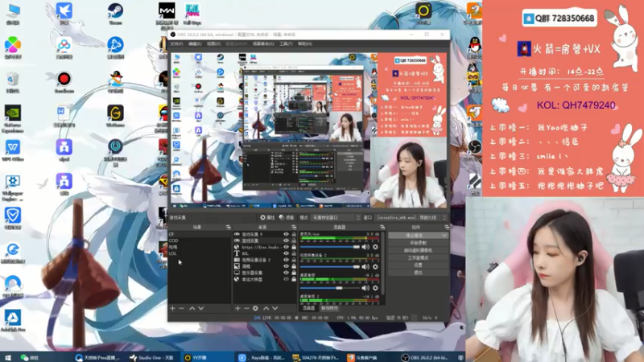Pop out the Scenes dock panel

[229, 227]
